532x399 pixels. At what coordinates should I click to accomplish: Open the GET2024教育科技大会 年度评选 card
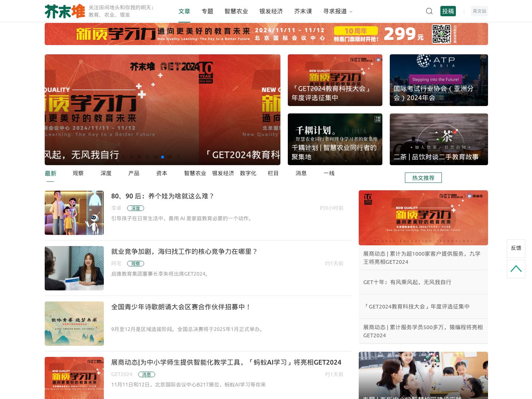tap(335, 80)
